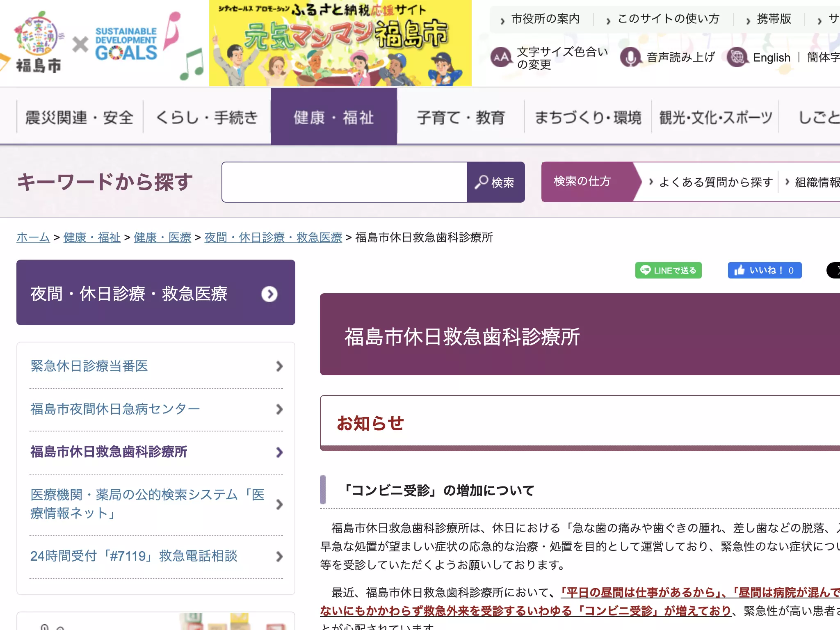Open 福島市夜間休日急病センター sidebar link
The height and width of the screenshot is (630, 840).
coord(115,409)
